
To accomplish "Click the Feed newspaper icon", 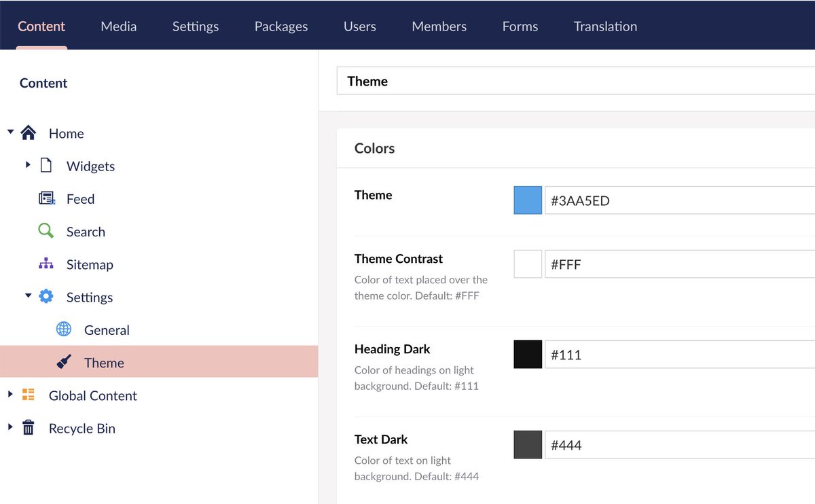I will click(x=46, y=198).
